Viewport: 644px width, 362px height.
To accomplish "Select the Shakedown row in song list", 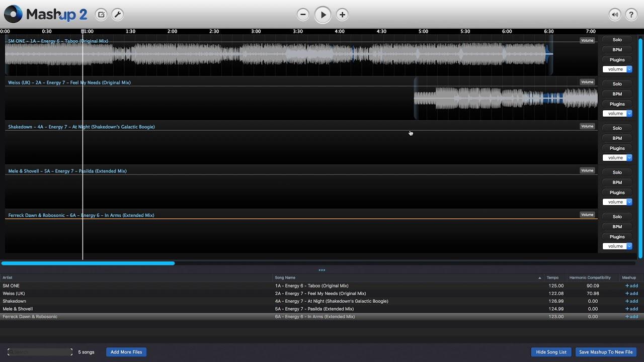I will tap(322, 301).
